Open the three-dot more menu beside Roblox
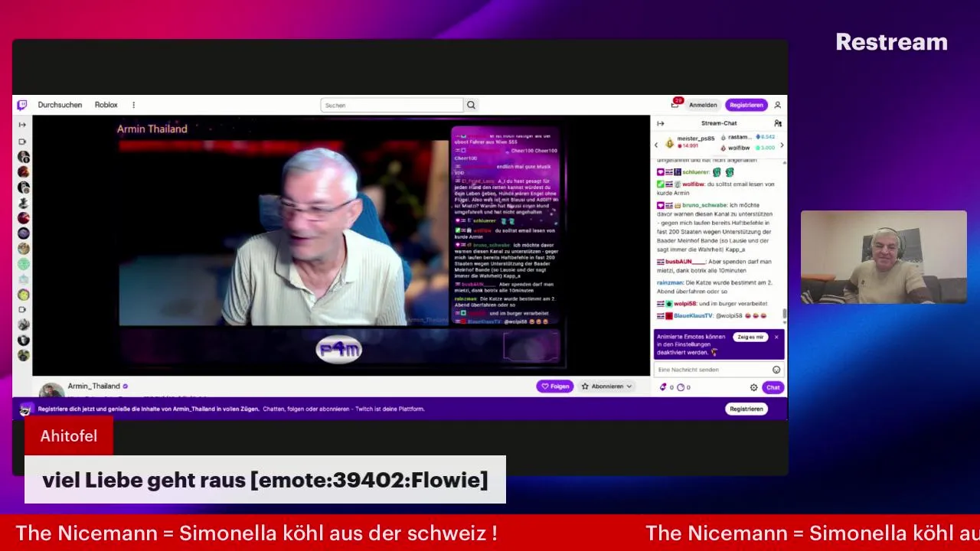 [133, 105]
